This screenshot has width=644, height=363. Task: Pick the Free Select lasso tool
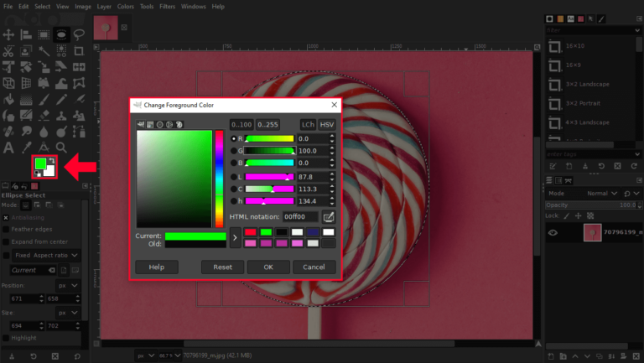point(79,35)
